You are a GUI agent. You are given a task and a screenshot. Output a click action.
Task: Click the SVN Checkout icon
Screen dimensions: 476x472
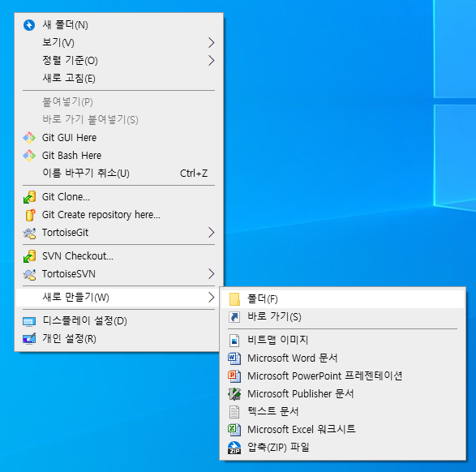pyautogui.click(x=29, y=256)
